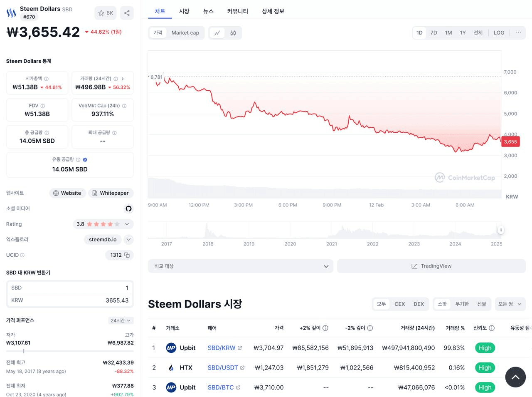
Task: Show UCID info tooltip icon
Action: click(x=22, y=255)
